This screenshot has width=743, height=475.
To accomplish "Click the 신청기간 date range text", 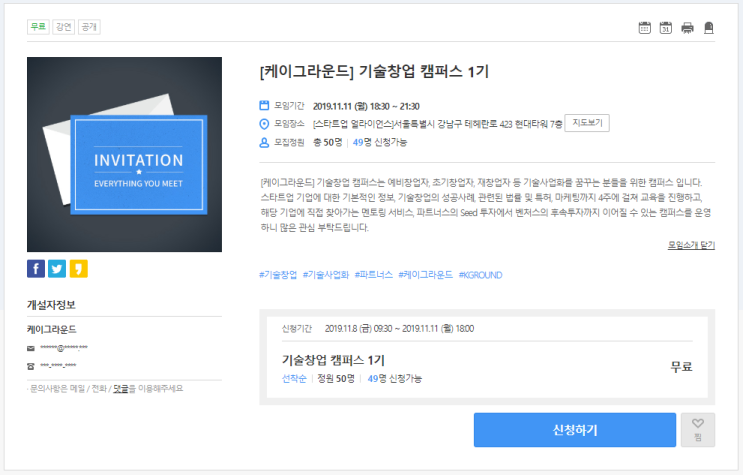I will (399, 329).
